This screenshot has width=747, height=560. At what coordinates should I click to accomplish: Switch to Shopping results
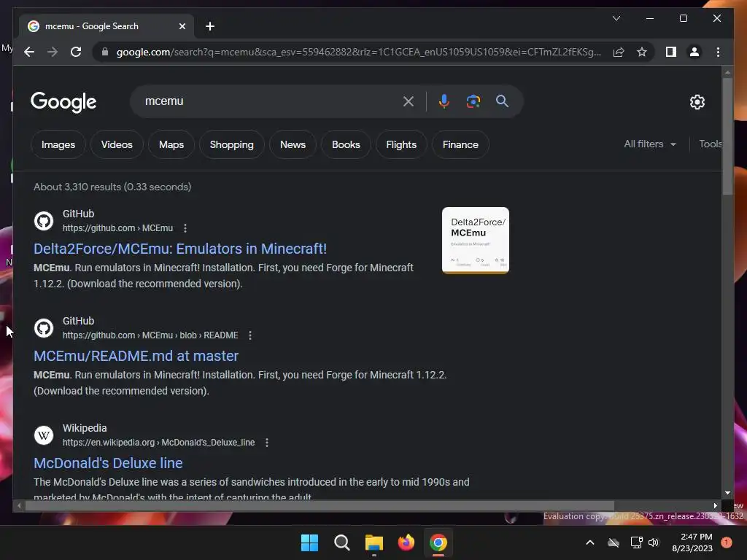231,144
